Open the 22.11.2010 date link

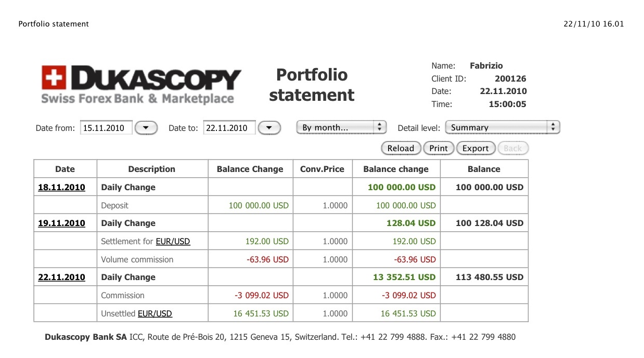click(61, 277)
